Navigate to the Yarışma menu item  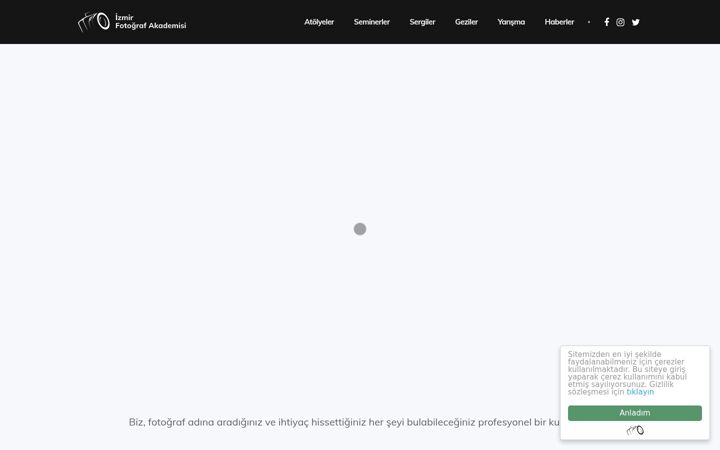pos(511,22)
